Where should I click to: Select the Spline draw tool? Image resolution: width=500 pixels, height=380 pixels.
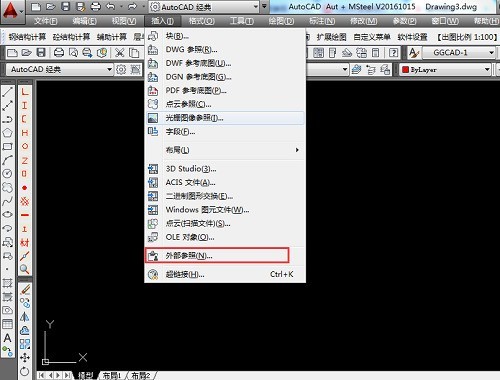(7, 201)
